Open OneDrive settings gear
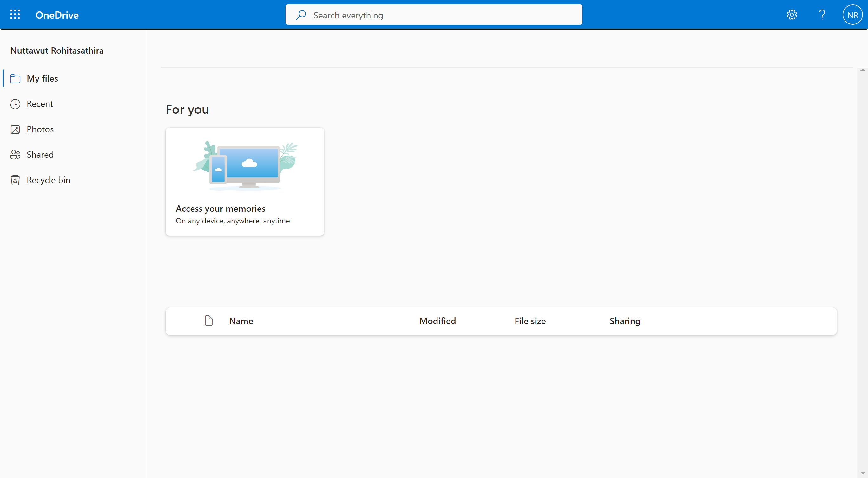Image resolution: width=868 pixels, height=478 pixels. tap(792, 15)
